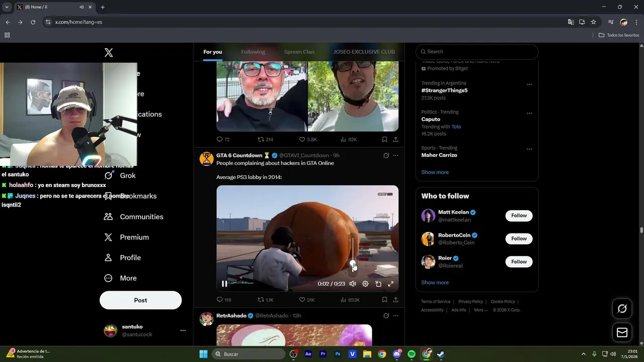View analytics showing 653K views
Viewport: 644px width, 362px height.
click(x=350, y=300)
